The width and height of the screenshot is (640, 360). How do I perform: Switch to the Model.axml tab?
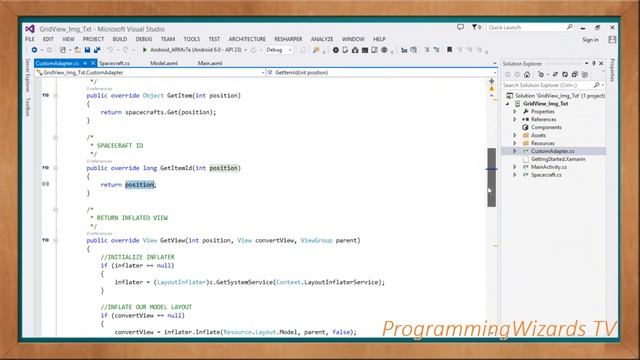click(x=164, y=63)
